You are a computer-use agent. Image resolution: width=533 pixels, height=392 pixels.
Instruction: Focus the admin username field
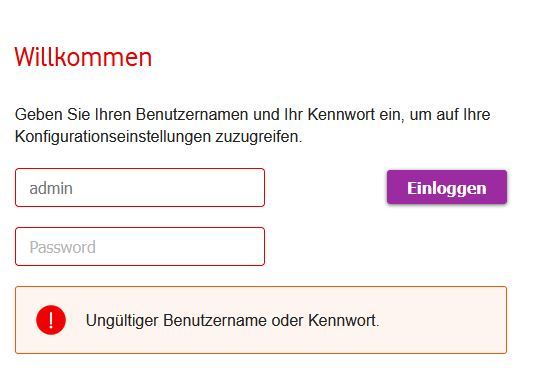point(140,187)
